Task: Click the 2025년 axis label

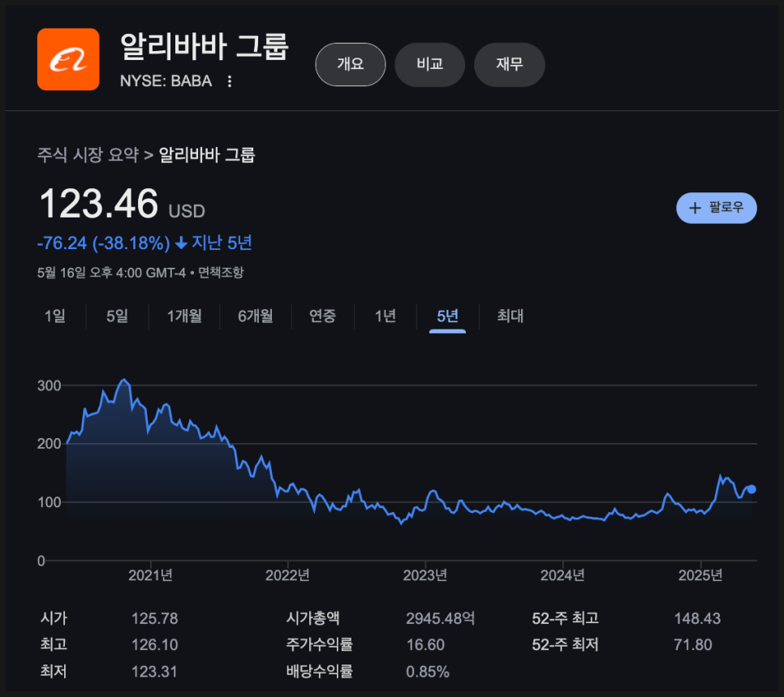Action: pyautogui.click(x=700, y=575)
